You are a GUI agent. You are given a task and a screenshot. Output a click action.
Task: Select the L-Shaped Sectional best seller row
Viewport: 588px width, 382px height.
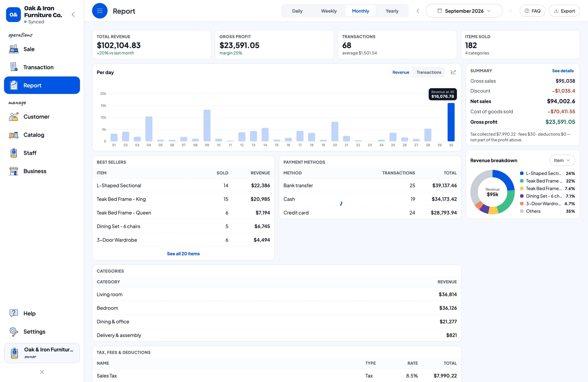(183, 185)
